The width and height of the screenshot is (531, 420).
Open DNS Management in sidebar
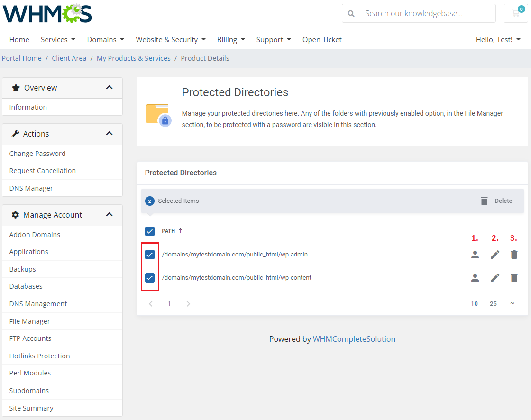[x=62, y=304]
